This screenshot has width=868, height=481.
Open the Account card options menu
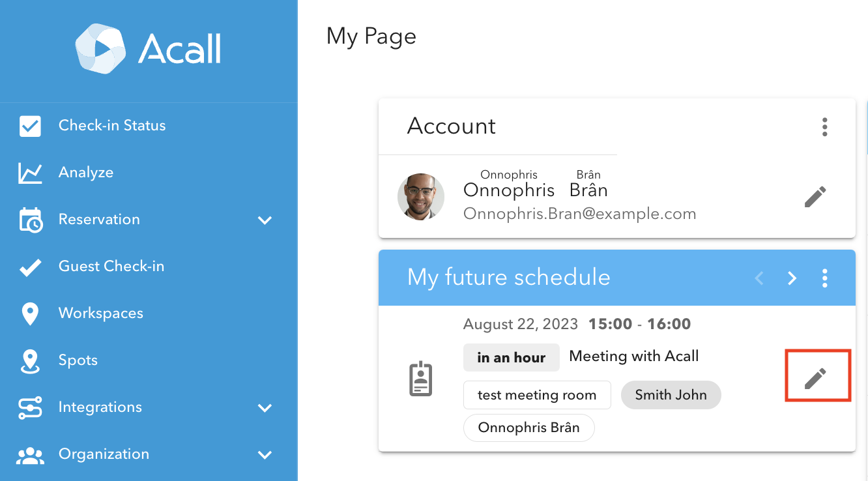[x=824, y=127]
